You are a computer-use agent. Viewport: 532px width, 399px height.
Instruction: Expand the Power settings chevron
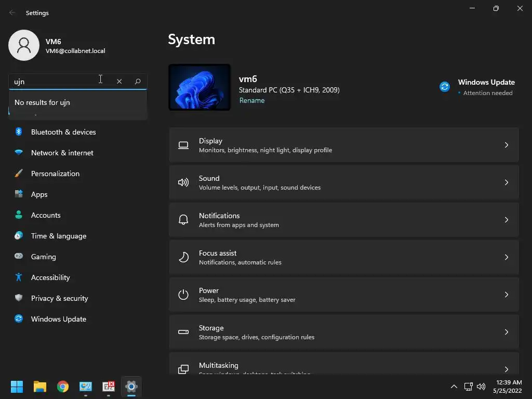[x=506, y=295]
